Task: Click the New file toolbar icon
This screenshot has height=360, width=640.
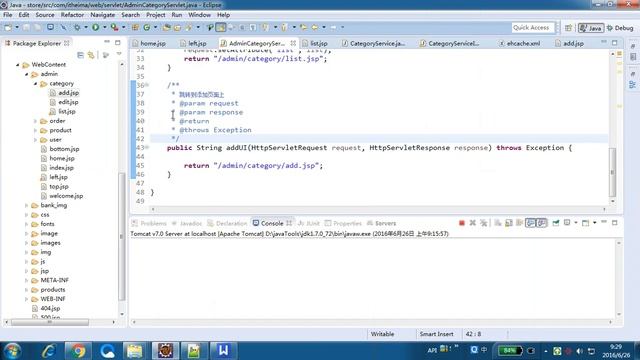Action: [8, 27]
